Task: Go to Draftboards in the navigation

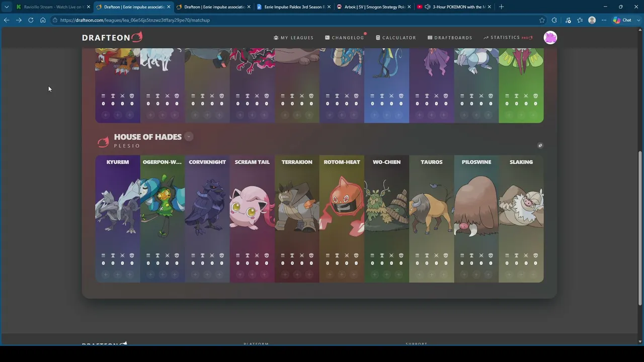Action: tap(450, 38)
